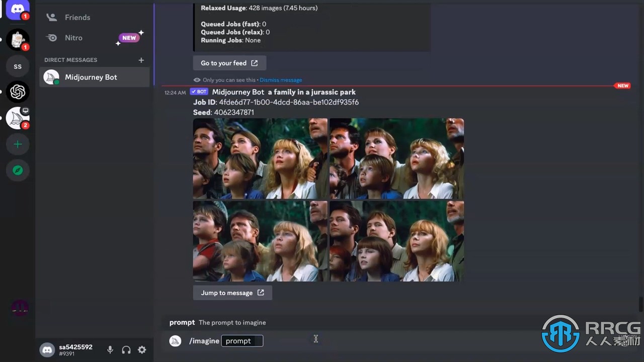This screenshot has height=362, width=644.
Task: Open the top-right generated family image
Action: [x=396, y=158]
